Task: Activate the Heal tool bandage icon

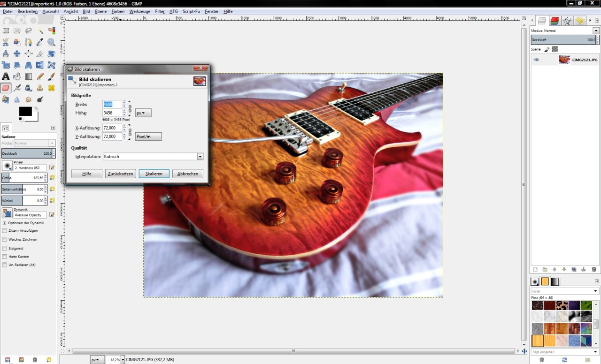Action: [x=52, y=88]
